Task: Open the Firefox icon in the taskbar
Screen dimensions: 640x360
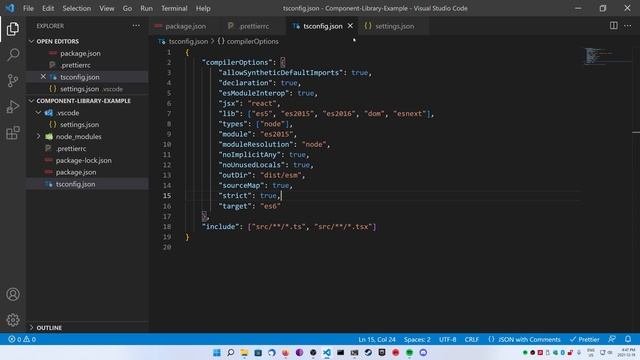Action: [x=285, y=353]
